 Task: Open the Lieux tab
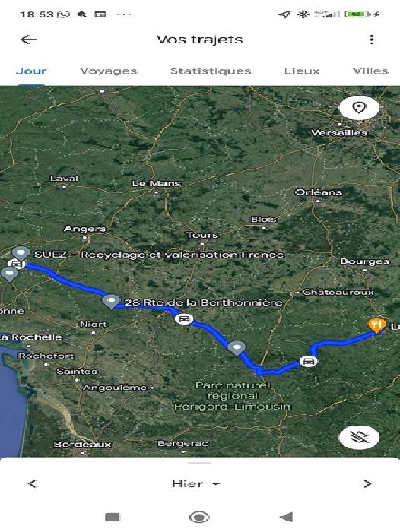click(x=302, y=71)
